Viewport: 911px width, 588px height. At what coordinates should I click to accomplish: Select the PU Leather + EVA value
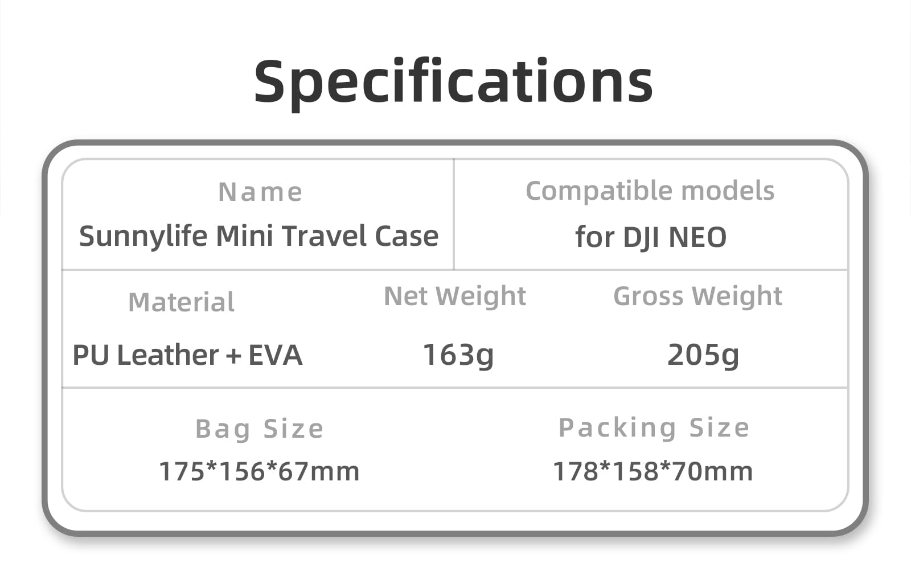(187, 355)
